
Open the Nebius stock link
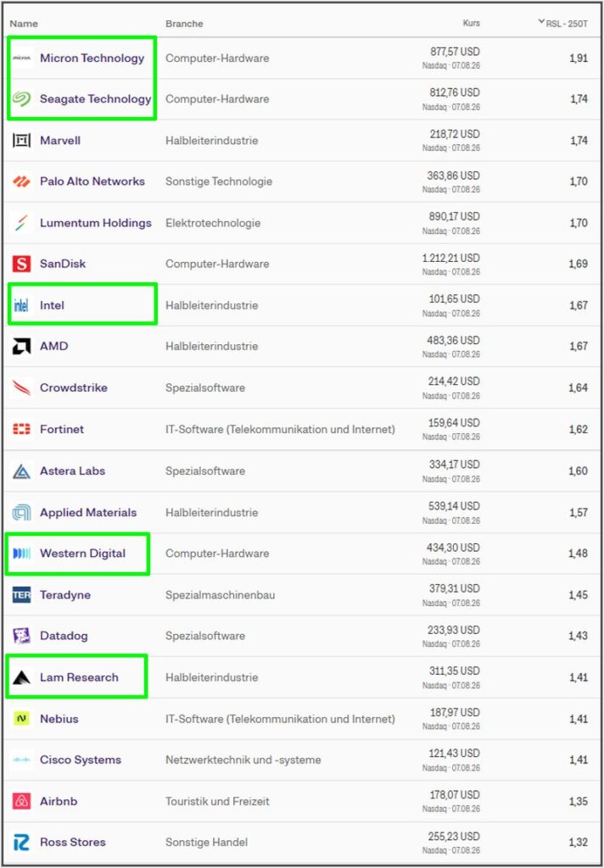tap(59, 719)
